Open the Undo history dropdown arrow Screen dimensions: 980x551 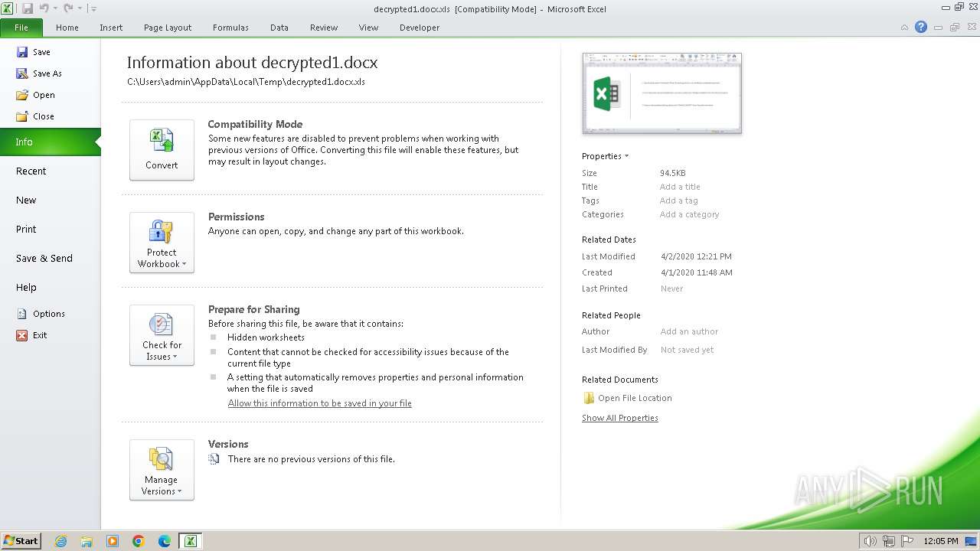55,8
